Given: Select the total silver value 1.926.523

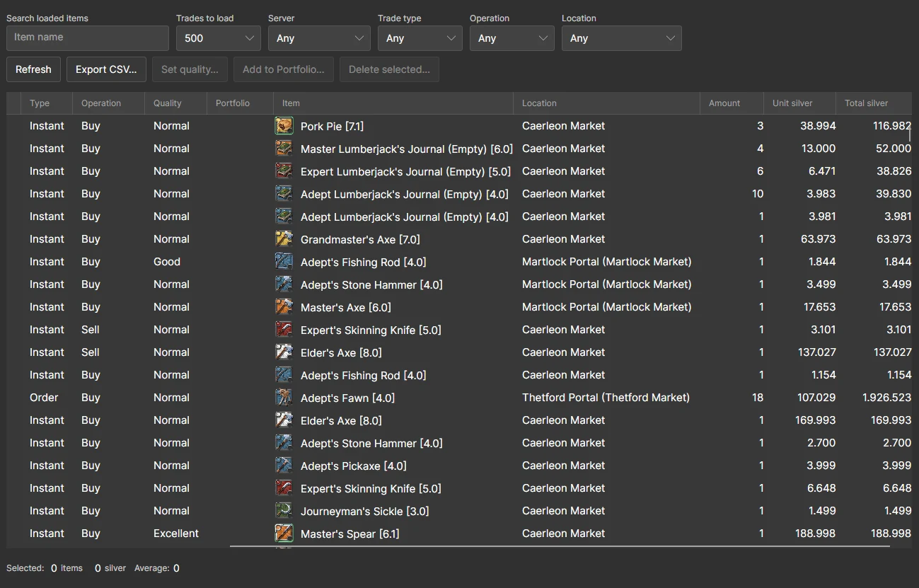Looking at the screenshot, I should point(886,398).
